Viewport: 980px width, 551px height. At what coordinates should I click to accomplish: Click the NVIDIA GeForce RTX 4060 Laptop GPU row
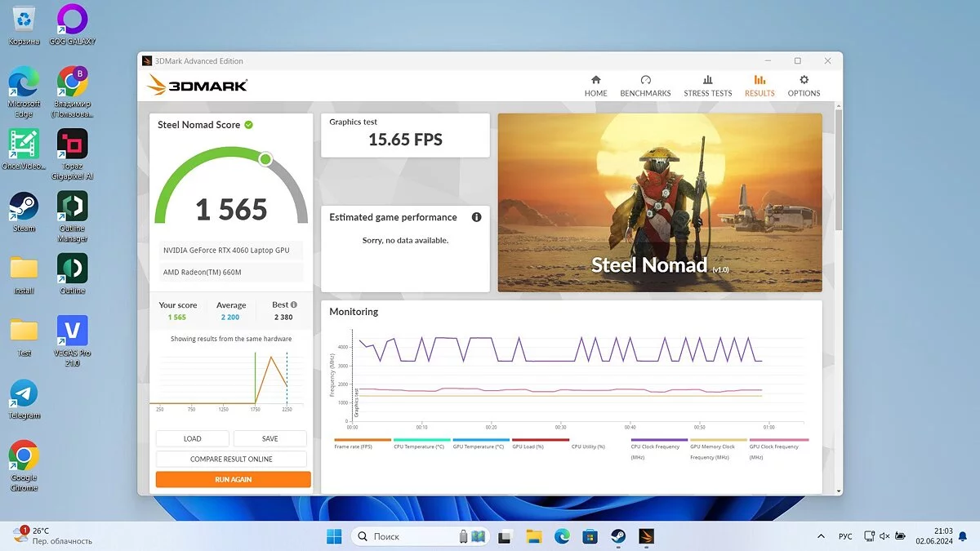tap(231, 250)
